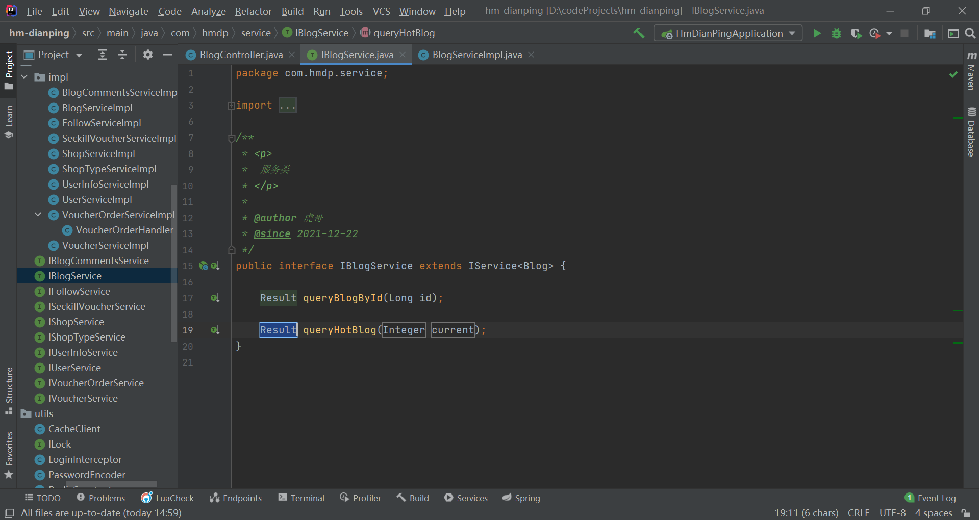Viewport: 980px width, 520px height.
Task: Click the UTF-8 encoding in status bar
Action: [892, 513]
